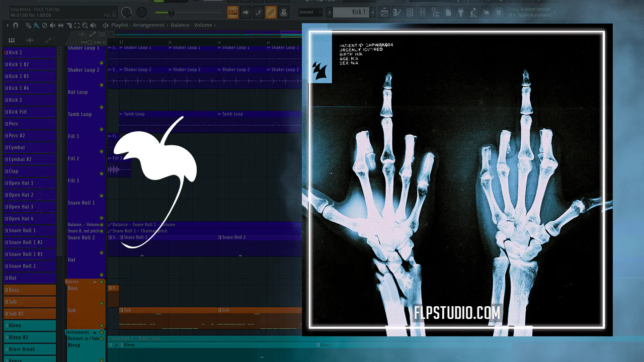Open the content shop cart icon
Screen dimensions: 644x362
click(x=499, y=12)
